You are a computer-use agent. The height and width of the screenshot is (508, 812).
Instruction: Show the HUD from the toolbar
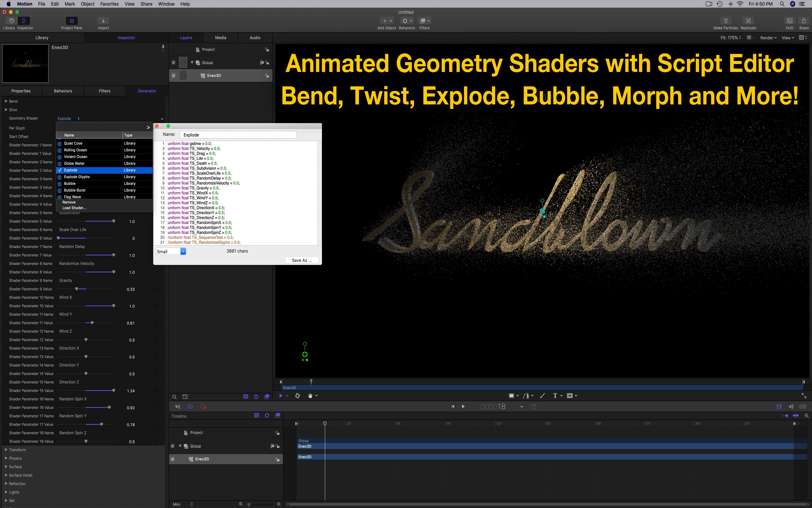point(790,21)
